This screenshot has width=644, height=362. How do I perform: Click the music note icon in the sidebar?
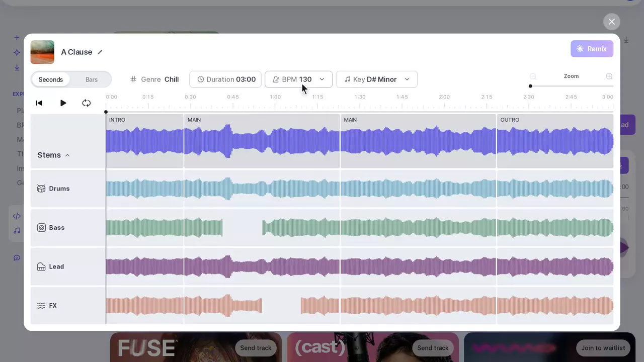[17, 230]
